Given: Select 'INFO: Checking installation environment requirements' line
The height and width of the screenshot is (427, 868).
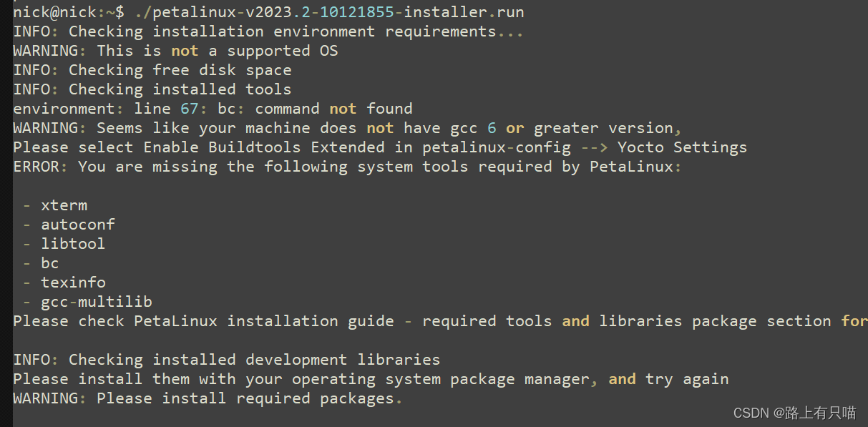Looking at the screenshot, I should coord(268,31).
